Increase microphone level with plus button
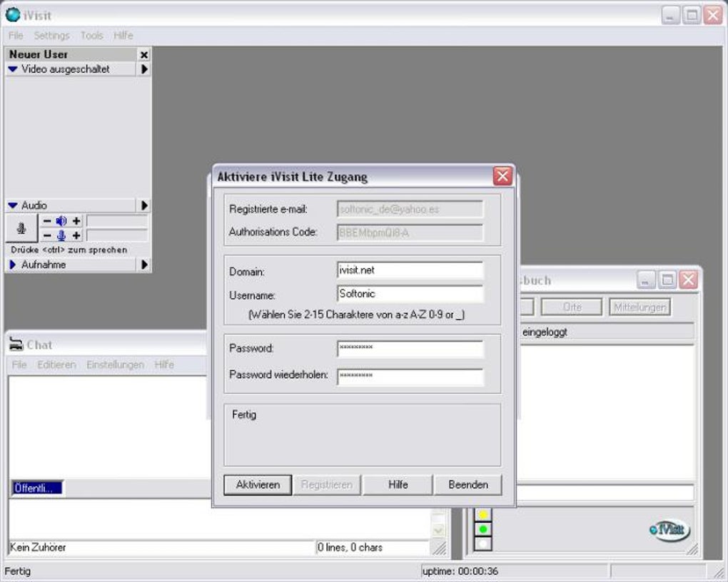The image size is (728, 582). pos(76,236)
